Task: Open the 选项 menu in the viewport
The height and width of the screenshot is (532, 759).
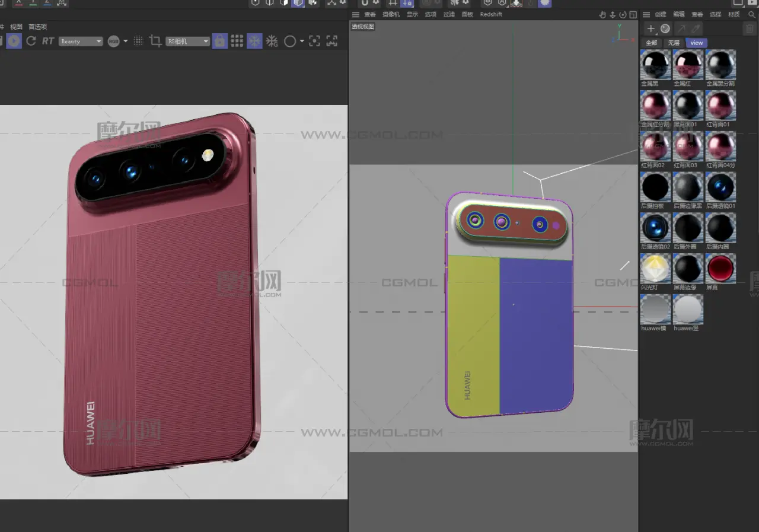Action: [x=430, y=14]
